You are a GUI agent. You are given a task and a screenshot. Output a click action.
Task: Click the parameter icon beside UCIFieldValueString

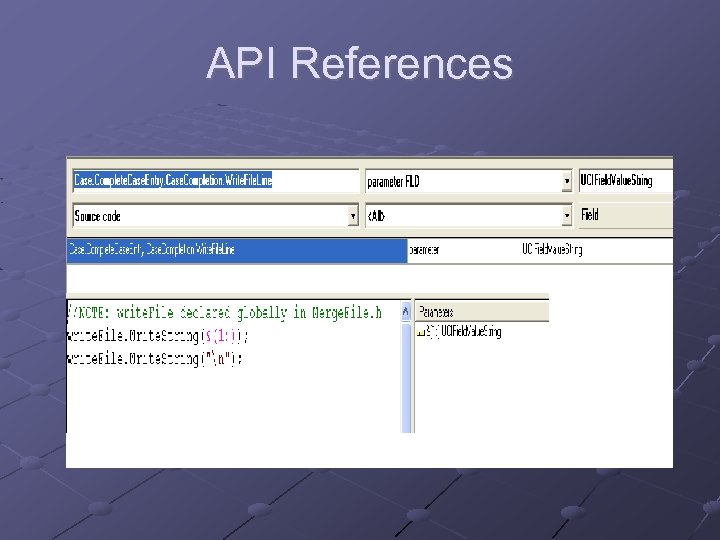420,332
